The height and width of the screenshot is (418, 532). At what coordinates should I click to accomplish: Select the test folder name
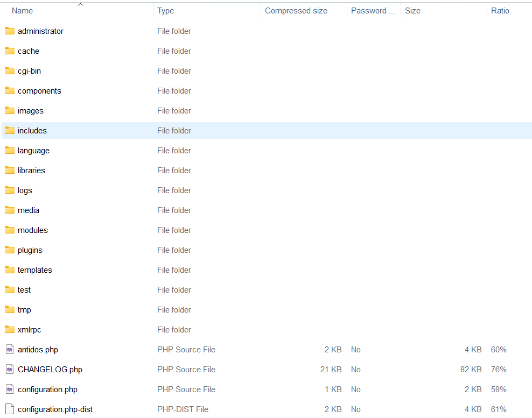(x=24, y=290)
